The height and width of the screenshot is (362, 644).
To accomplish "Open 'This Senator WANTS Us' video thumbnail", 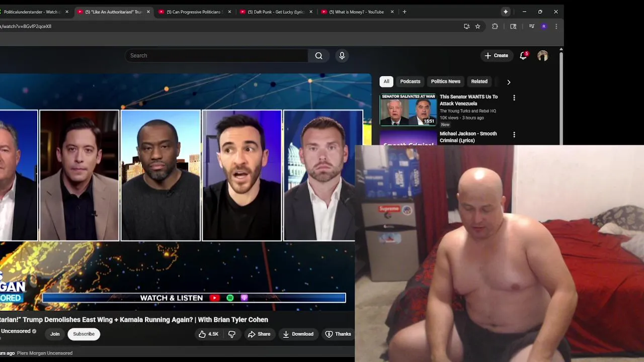I will pos(408,109).
